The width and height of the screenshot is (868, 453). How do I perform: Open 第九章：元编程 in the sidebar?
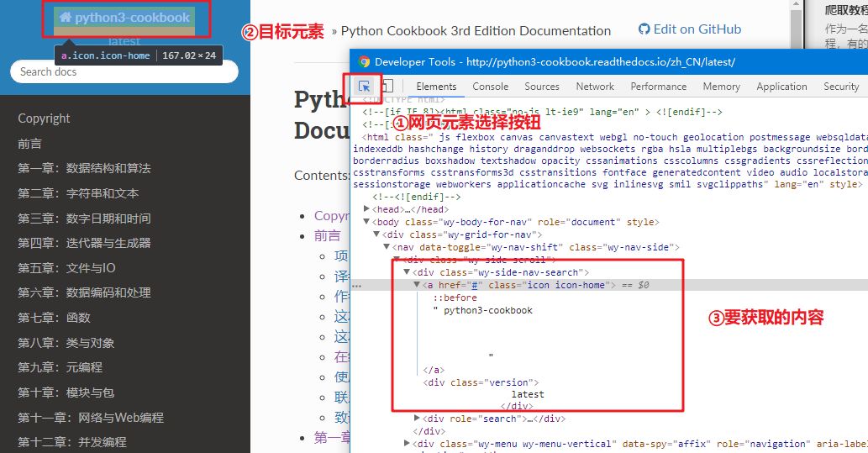[x=60, y=367]
